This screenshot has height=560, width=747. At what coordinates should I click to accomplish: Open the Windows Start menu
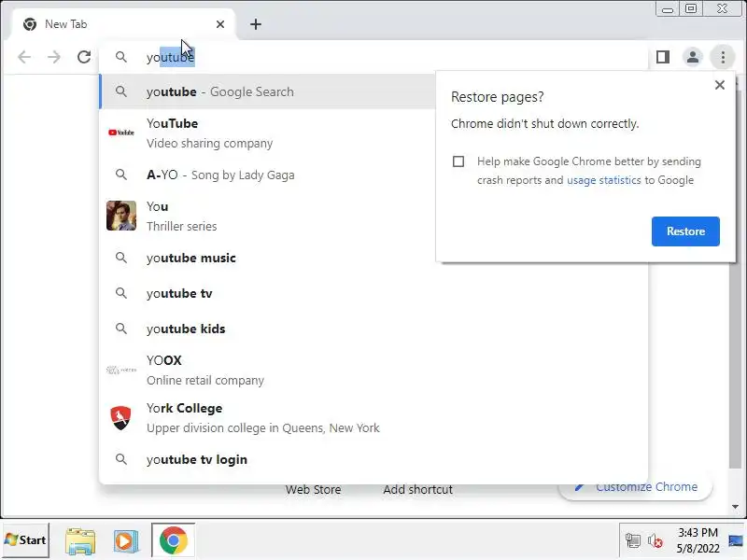pyautogui.click(x=25, y=540)
